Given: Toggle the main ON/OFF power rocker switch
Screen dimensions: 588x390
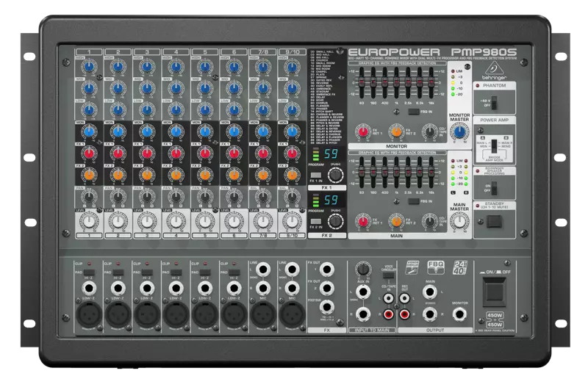Looking at the screenshot, I should (494, 291).
